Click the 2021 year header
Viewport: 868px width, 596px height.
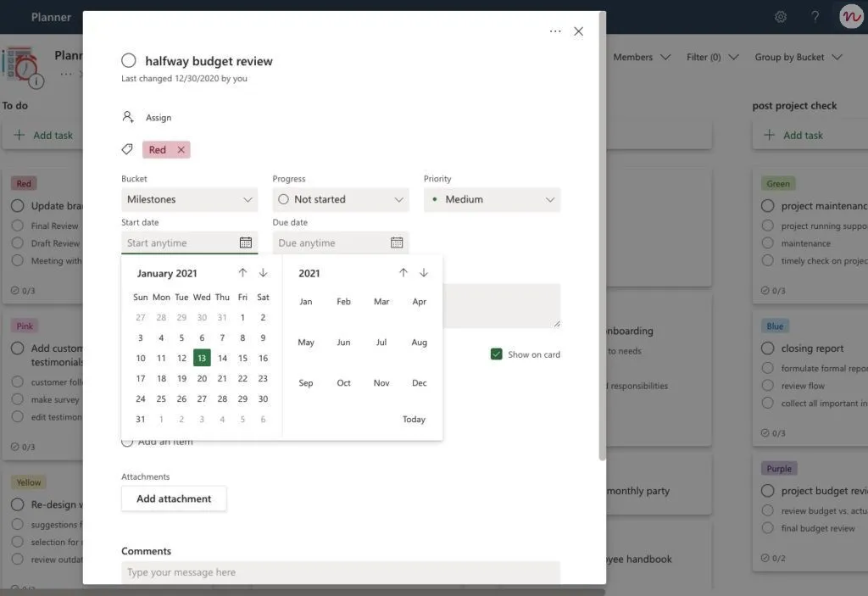[309, 273]
